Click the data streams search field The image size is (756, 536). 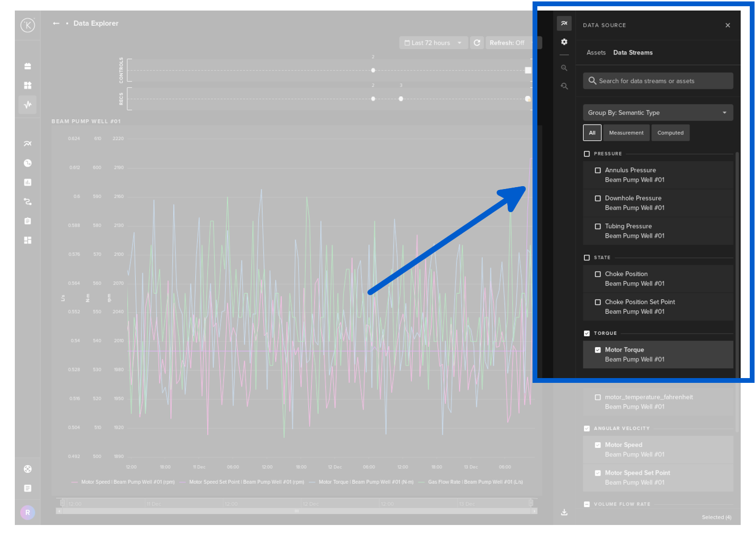pyautogui.click(x=658, y=81)
